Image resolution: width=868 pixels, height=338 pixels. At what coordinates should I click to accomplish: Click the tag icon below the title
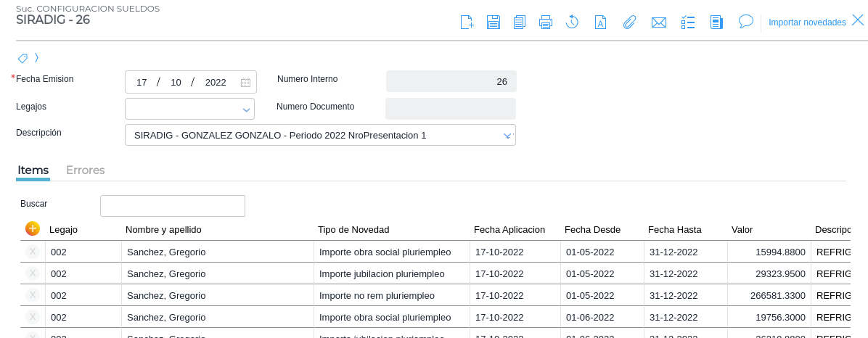click(x=22, y=58)
